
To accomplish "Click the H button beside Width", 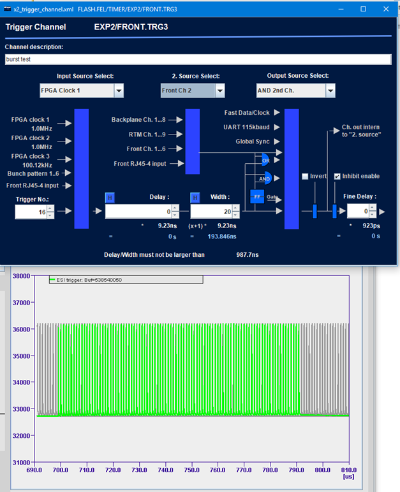I will (195, 198).
